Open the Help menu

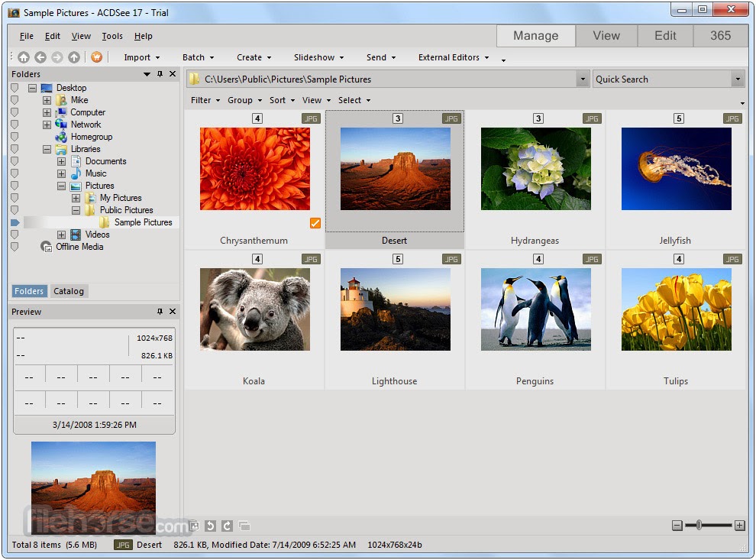[x=144, y=36]
